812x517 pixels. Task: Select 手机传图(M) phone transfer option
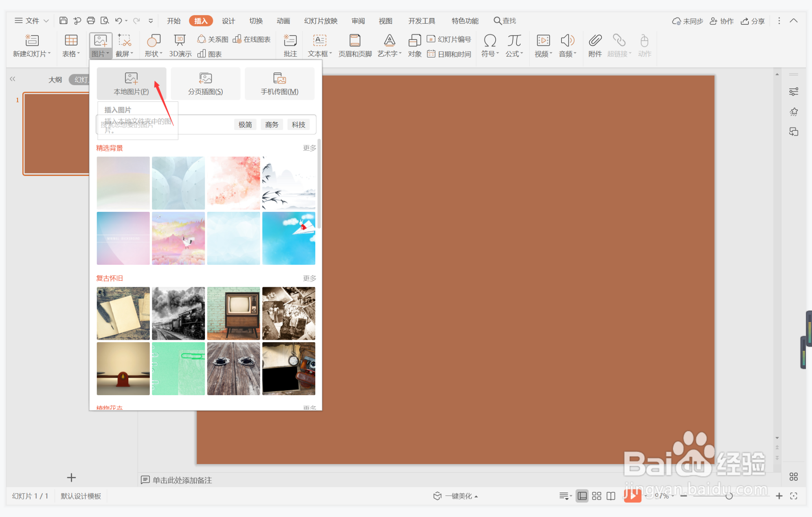[x=279, y=84]
